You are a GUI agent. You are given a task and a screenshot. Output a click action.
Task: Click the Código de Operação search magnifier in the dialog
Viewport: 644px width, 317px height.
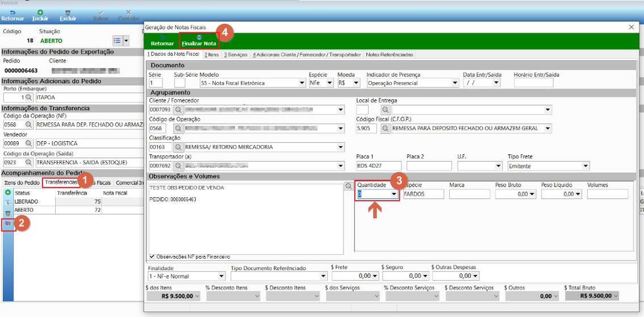click(178, 128)
